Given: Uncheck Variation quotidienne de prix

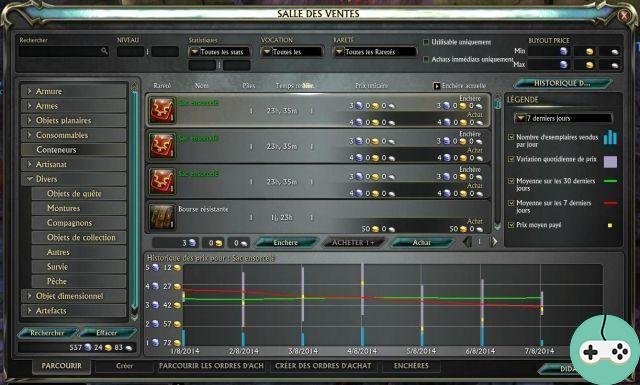Looking at the screenshot, I should [x=511, y=159].
